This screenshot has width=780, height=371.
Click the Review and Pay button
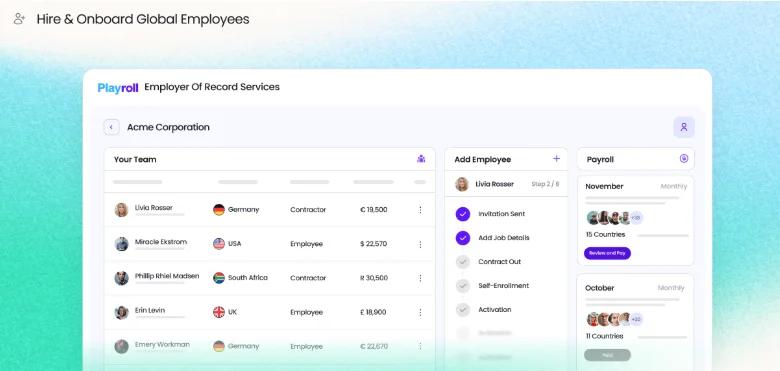(x=607, y=253)
